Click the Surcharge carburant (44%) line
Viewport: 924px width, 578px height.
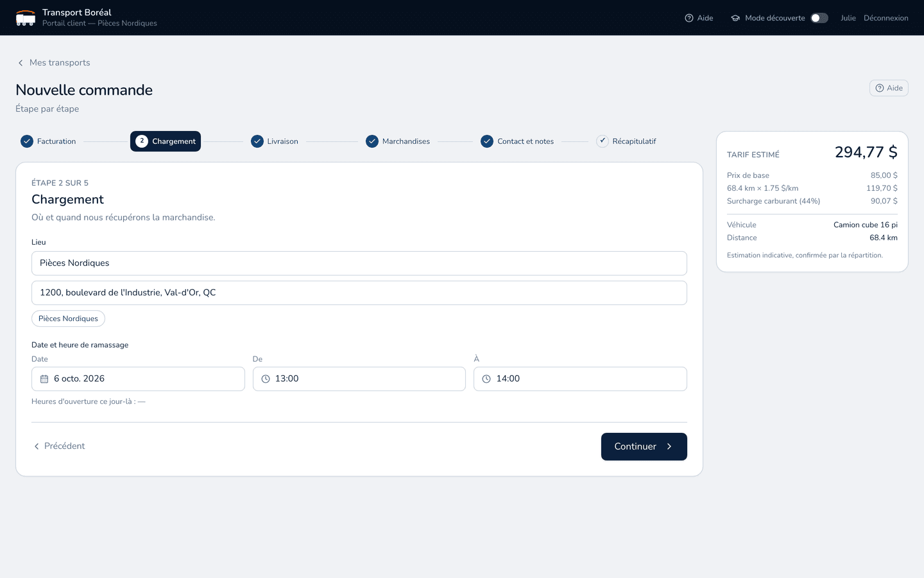tap(812, 201)
